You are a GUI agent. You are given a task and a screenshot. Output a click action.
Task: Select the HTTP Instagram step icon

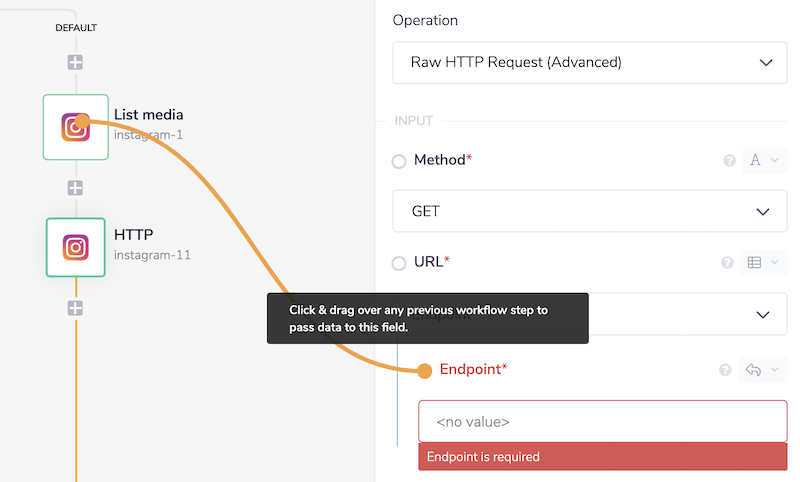tap(76, 247)
